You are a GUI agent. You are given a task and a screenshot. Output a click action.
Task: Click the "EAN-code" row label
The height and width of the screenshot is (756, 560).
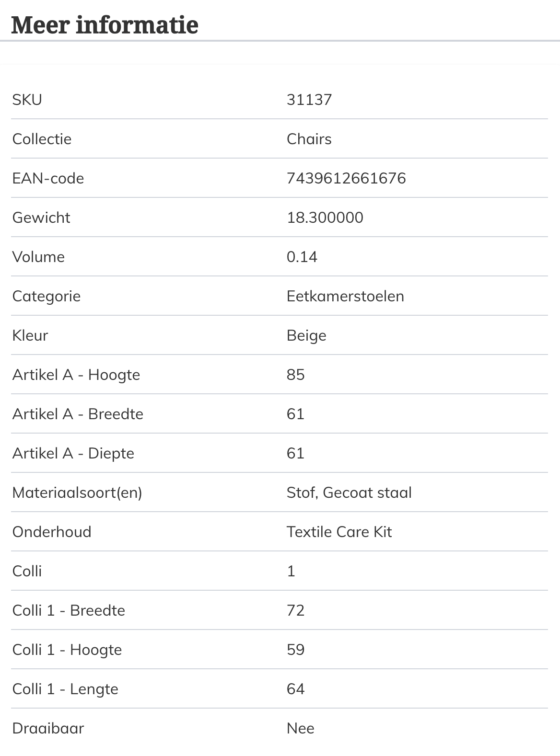pyautogui.click(x=48, y=178)
